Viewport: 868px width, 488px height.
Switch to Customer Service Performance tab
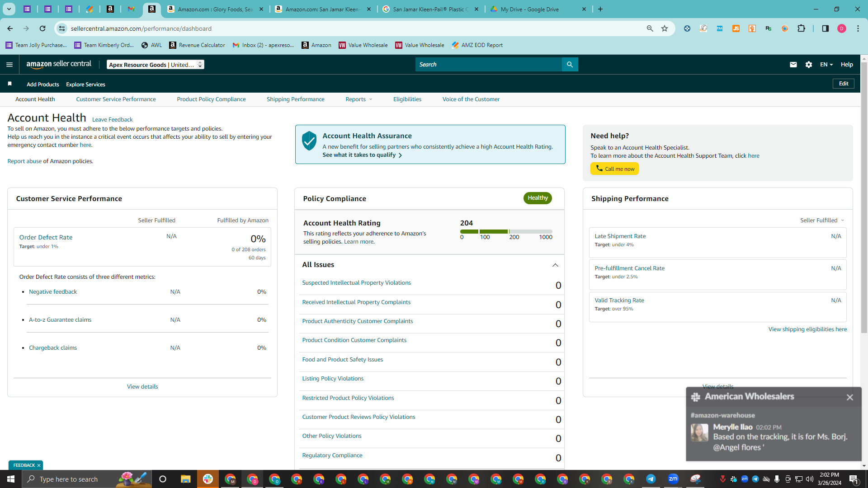pyautogui.click(x=116, y=99)
